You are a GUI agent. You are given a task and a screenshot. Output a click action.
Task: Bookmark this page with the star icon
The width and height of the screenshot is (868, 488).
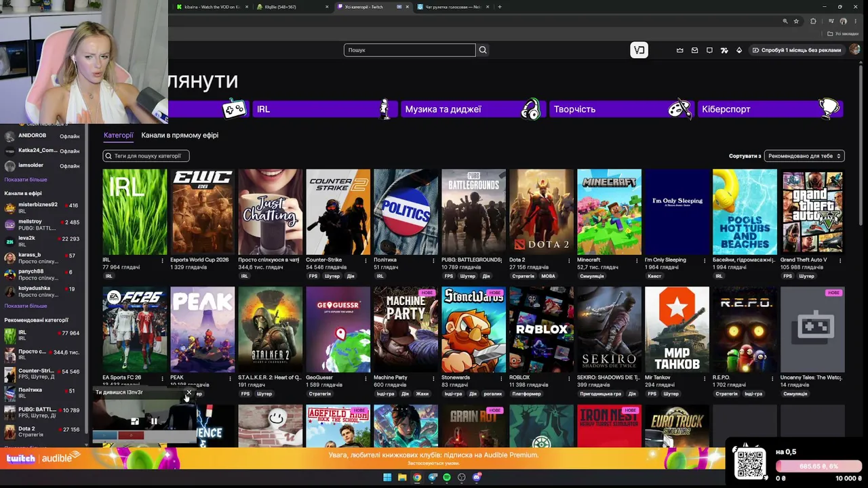796,21
